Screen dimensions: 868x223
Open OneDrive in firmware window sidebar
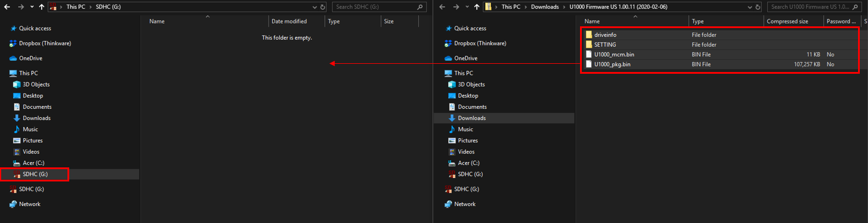tap(466, 58)
